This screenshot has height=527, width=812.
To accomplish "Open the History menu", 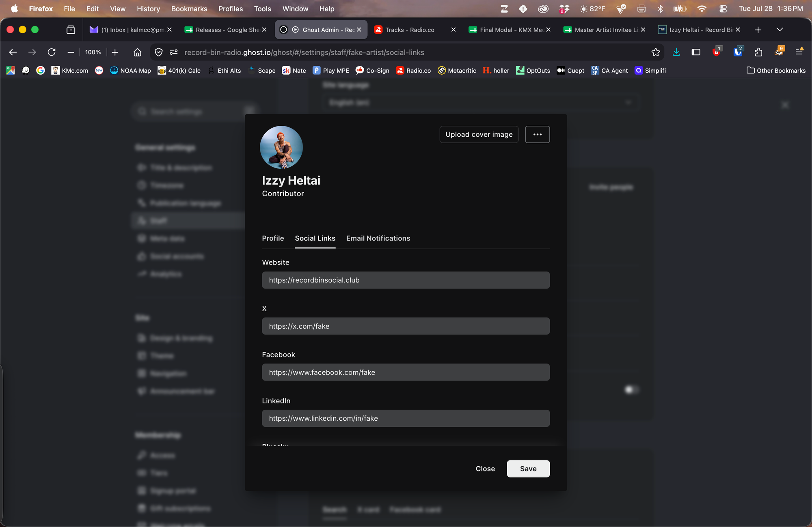I will tap(148, 9).
